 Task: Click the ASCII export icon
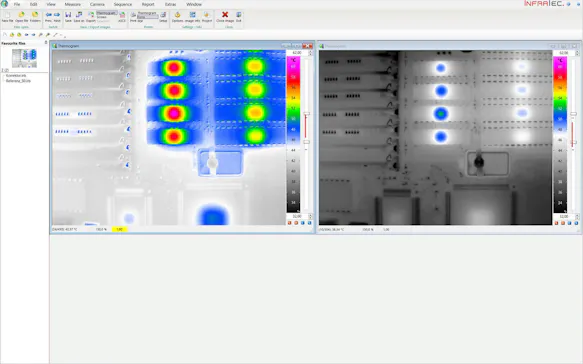pos(122,17)
